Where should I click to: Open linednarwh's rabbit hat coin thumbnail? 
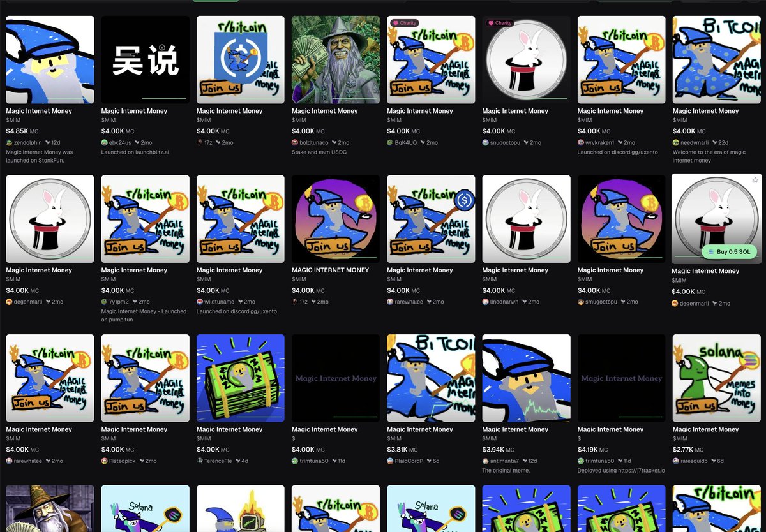[527, 219]
